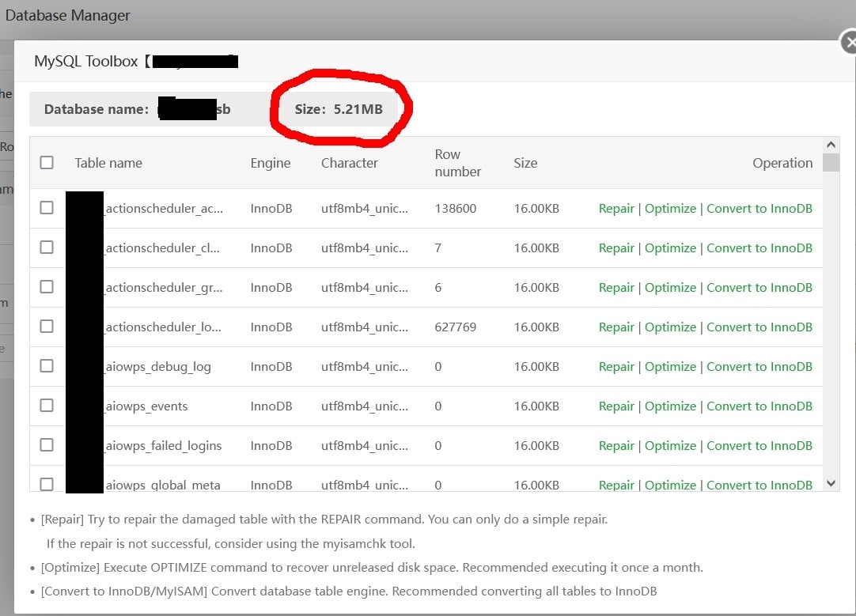Click the Size column header
This screenshot has width=856, height=616.
pos(525,163)
